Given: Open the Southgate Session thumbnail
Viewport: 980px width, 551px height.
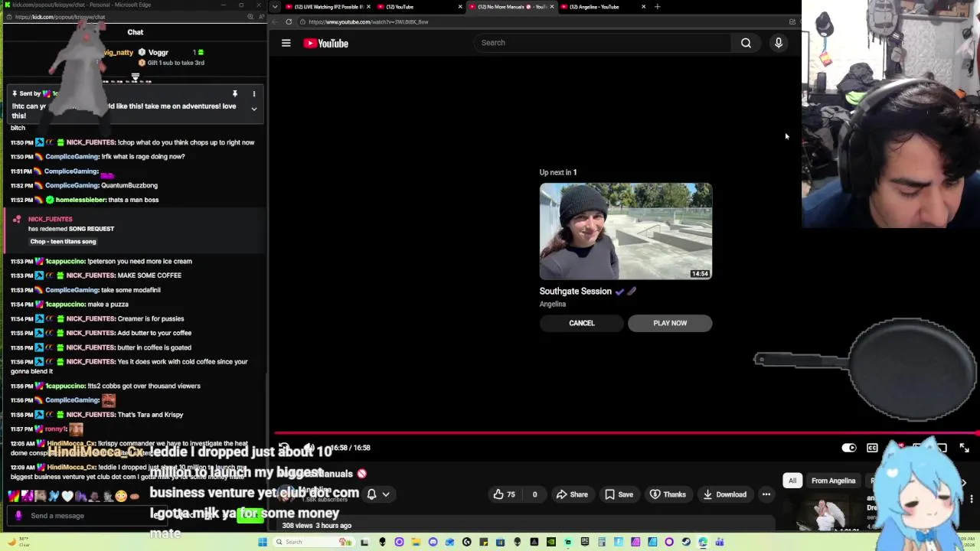Looking at the screenshot, I should [x=626, y=231].
